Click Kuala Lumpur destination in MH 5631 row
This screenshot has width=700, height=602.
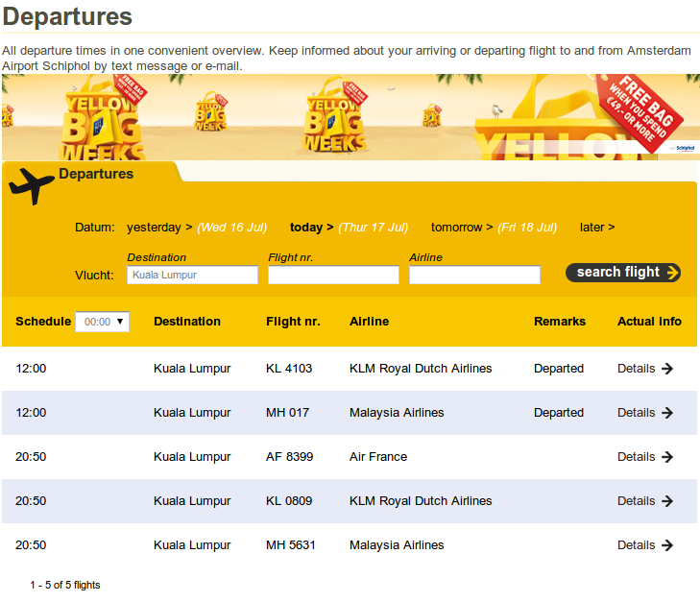click(x=192, y=545)
